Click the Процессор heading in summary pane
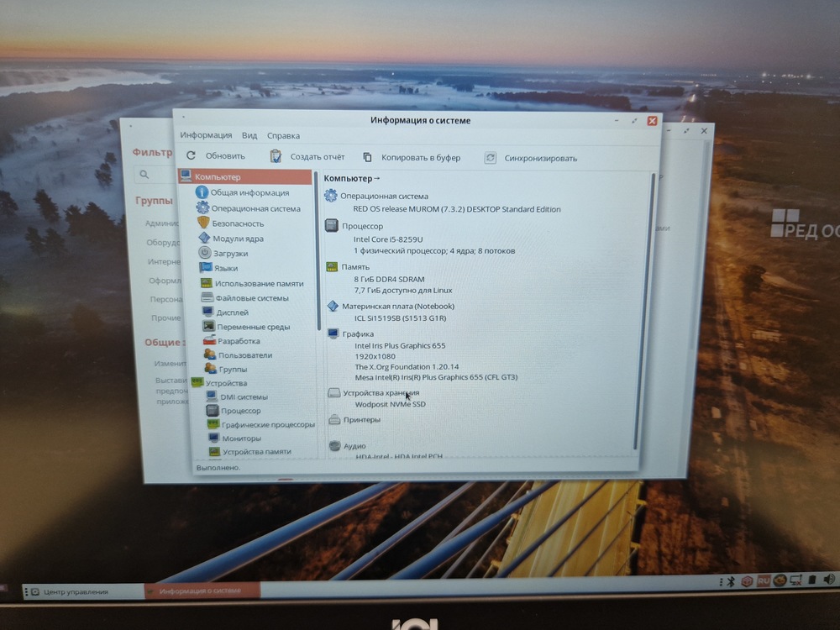Viewport: 840px width, 630px height. coord(362,226)
